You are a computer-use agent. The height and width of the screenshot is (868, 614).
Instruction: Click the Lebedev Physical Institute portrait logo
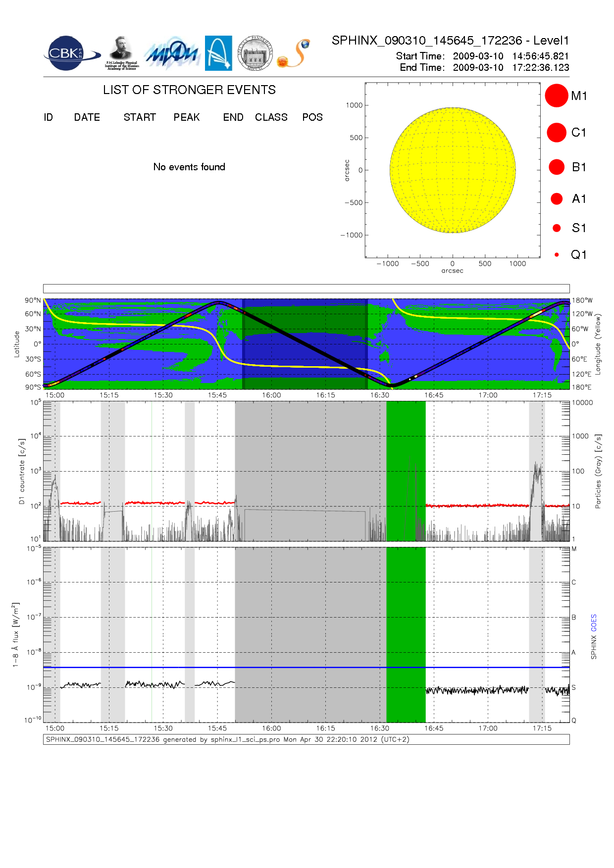pos(121,53)
